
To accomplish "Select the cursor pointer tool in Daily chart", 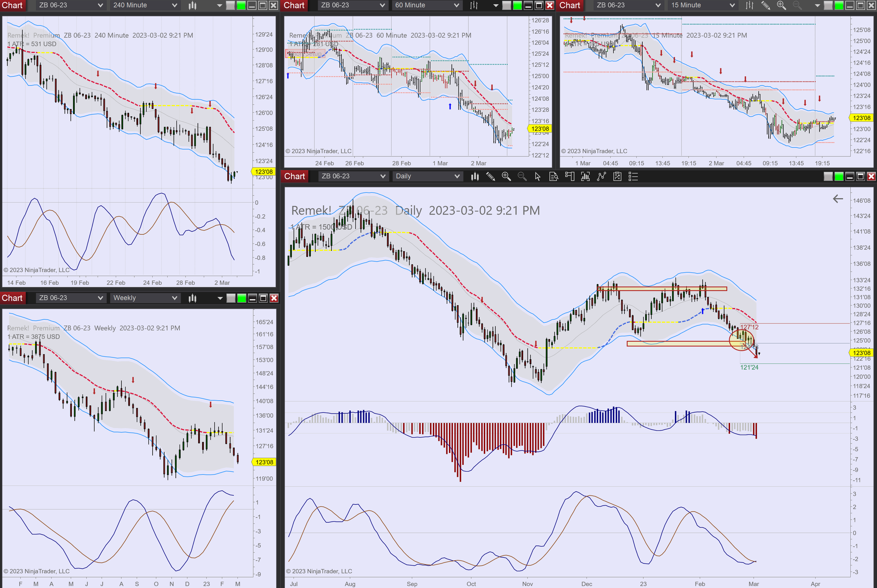I will [537, 176].
